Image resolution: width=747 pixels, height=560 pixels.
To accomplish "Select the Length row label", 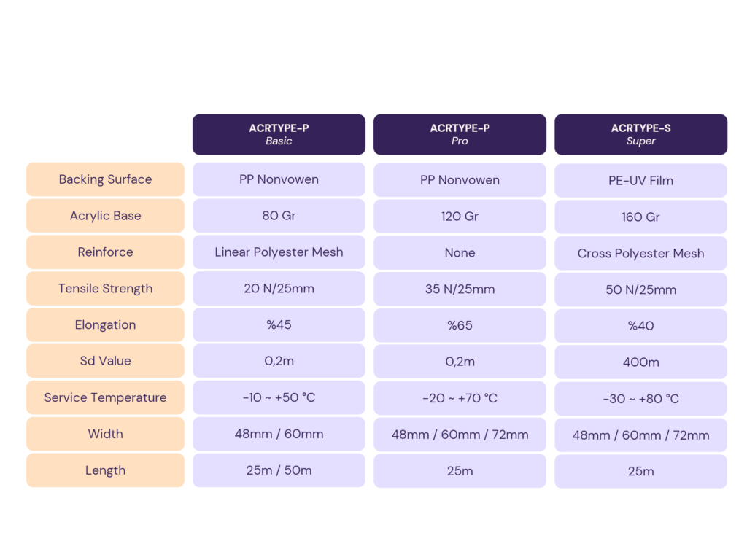I will 105,470.
